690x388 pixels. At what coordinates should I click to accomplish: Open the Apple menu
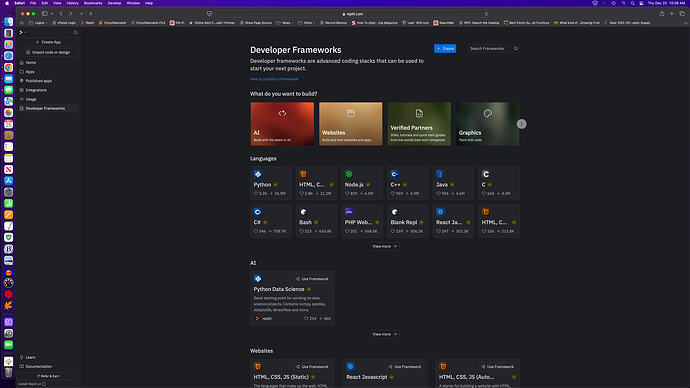tap(7, 3)
